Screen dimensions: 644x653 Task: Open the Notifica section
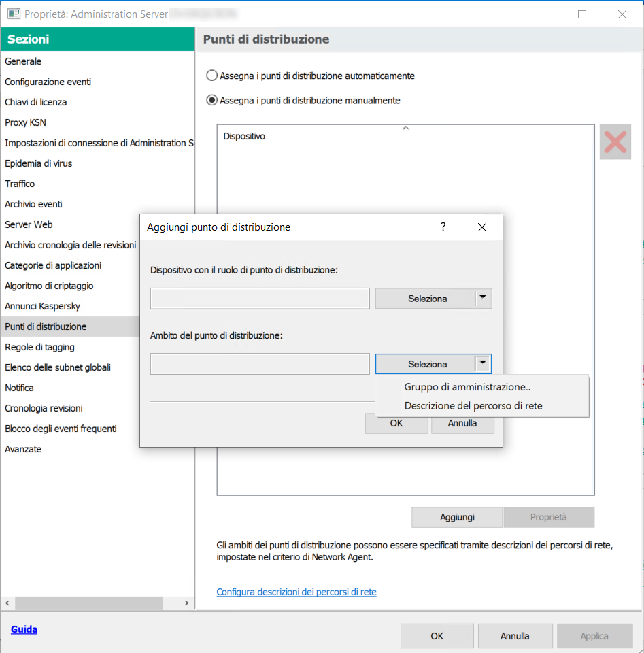coord(70,388)
